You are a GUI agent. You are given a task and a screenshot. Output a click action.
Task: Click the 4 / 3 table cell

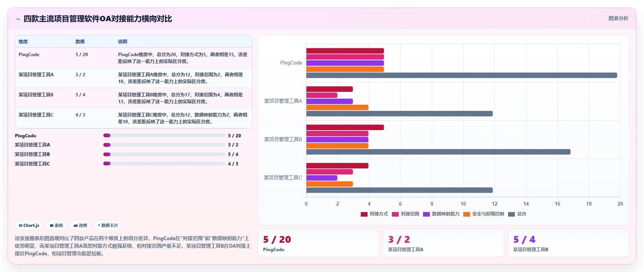pyautogui.click(x=80, y=115)
